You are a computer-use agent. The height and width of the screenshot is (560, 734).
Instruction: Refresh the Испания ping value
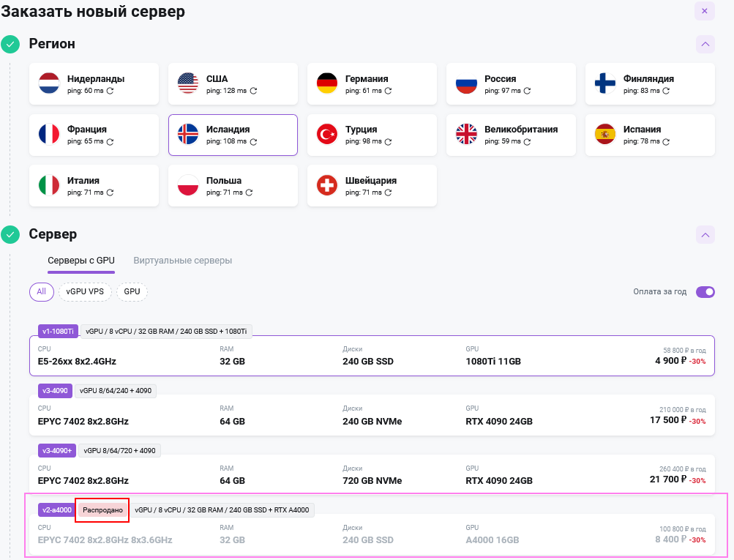[x=666, y=141]
